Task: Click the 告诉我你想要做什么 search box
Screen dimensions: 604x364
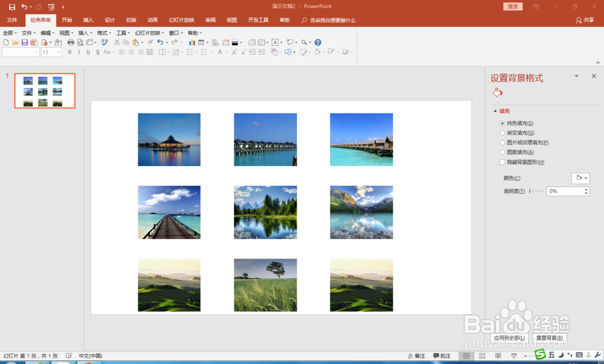Action: (x=329, y=20)
